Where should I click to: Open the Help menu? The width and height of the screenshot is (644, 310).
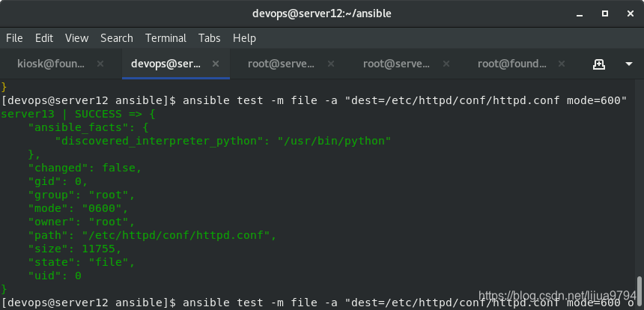click(244, 38)
